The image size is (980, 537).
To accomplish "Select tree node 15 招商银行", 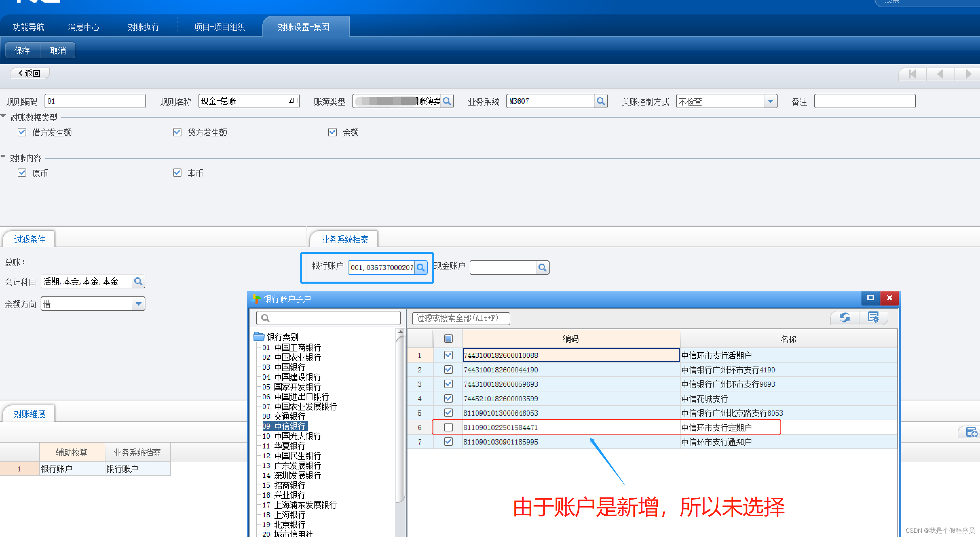I will point(284,485).
